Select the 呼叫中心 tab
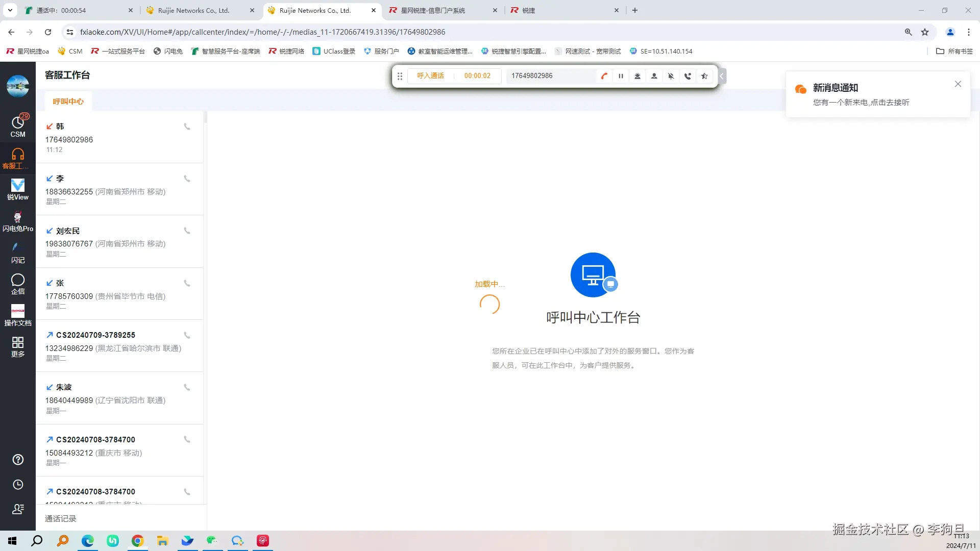The height and width of the screenshot is (551, 980). (68, 102)
